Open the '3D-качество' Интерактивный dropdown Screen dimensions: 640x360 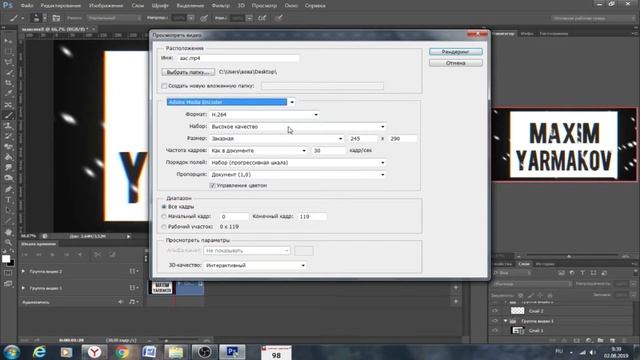coord(255,265)
